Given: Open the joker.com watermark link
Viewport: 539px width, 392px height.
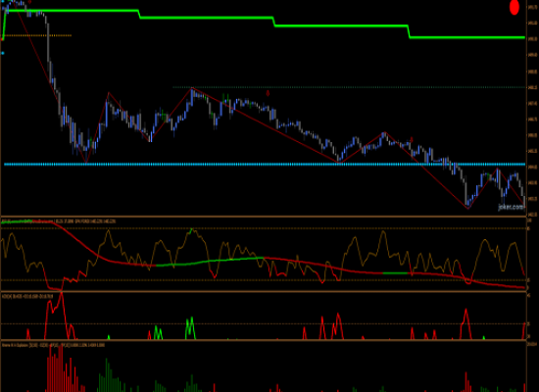Looking at the screenshot, I should (x=511, y=207).
